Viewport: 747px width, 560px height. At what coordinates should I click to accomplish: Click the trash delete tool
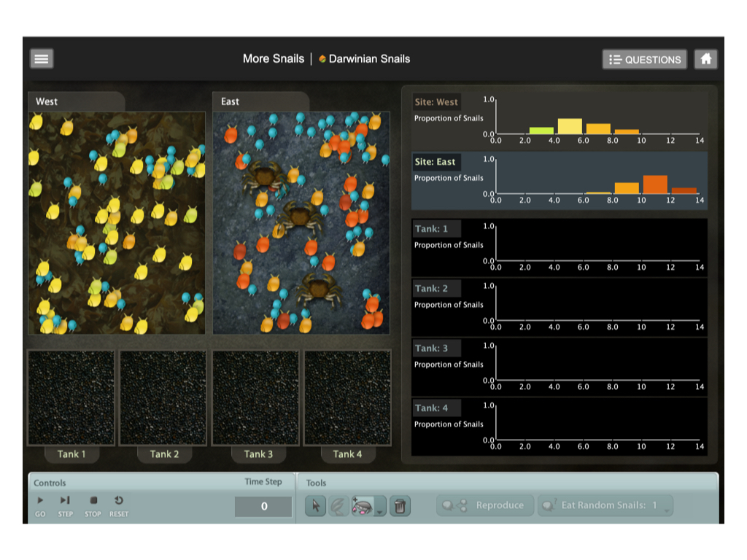(x=399, y=505)
